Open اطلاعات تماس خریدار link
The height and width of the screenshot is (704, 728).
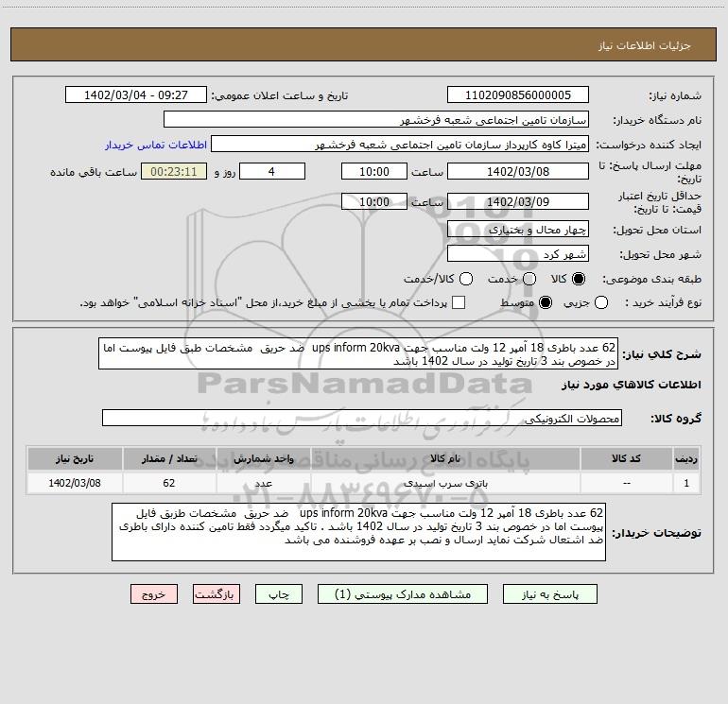pos(156,145)
